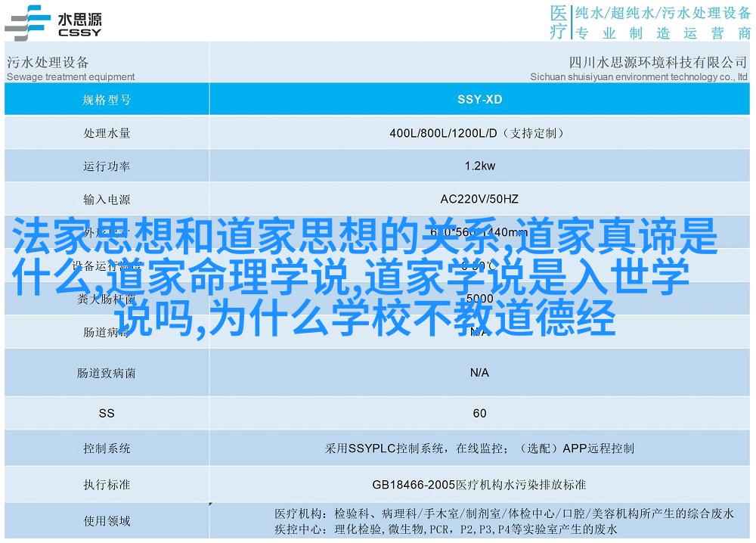Click the SSY-XD model header cell
This screenshot has height=543, width=756.
pyautogui.click(x=479, y=99)
